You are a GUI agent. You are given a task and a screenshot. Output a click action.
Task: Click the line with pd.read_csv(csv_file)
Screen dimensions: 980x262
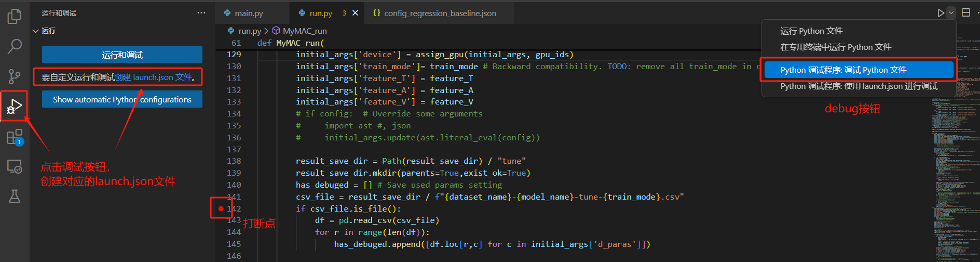point(377,220)
